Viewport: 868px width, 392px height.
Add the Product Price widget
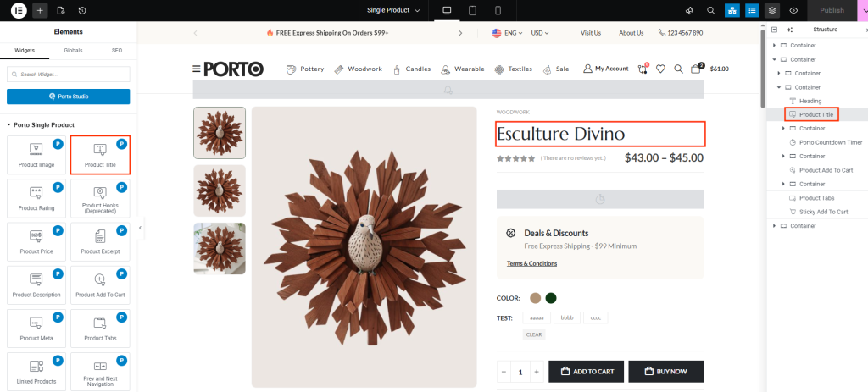coord(36,242)
